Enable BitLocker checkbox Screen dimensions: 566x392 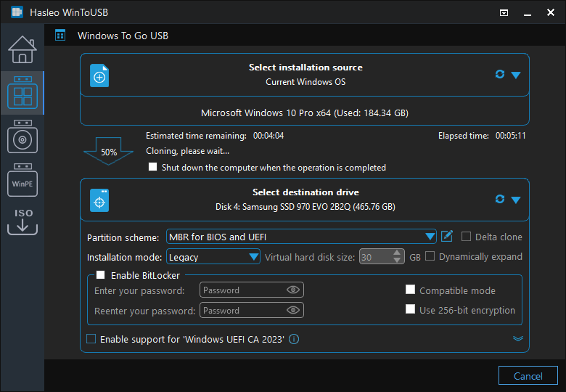[x=101, y=275]
